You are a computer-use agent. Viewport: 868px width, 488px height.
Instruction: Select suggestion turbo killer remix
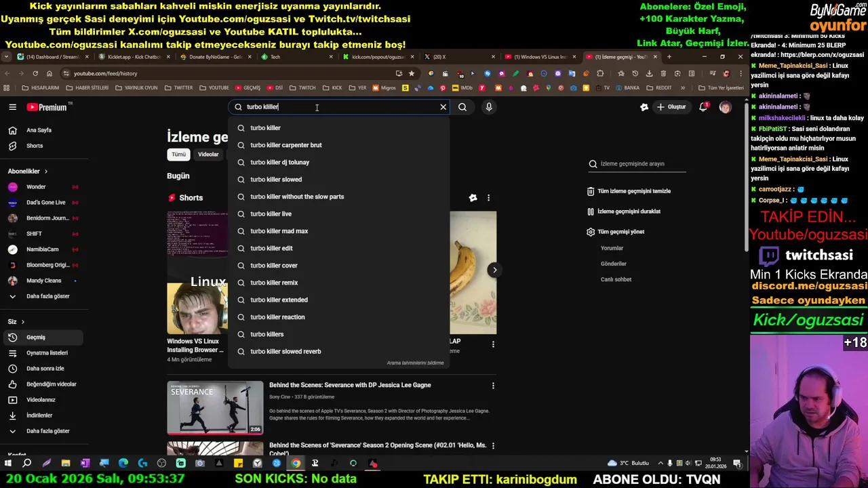tap(339, 283)
